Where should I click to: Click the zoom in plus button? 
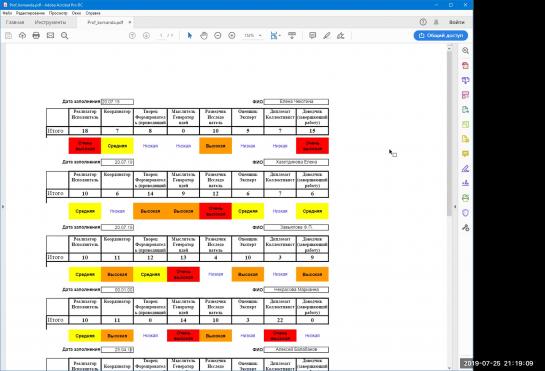(x=232, y=35)
